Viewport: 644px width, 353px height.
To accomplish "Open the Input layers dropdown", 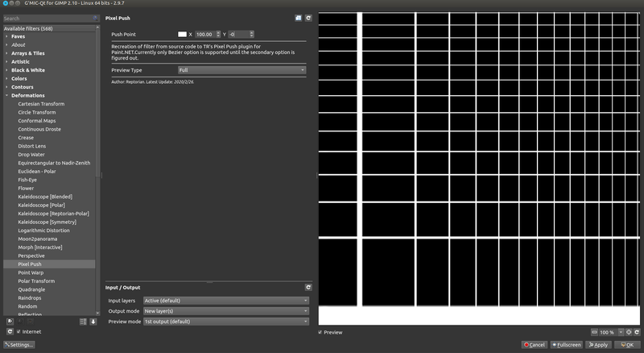I will pyautogui.click(x=226, y=301).
